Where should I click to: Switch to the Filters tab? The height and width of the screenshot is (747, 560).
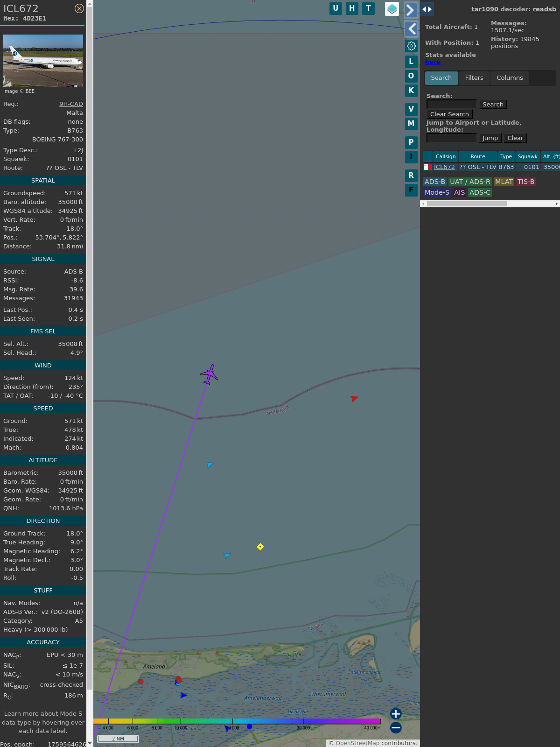tap(474, 78)
